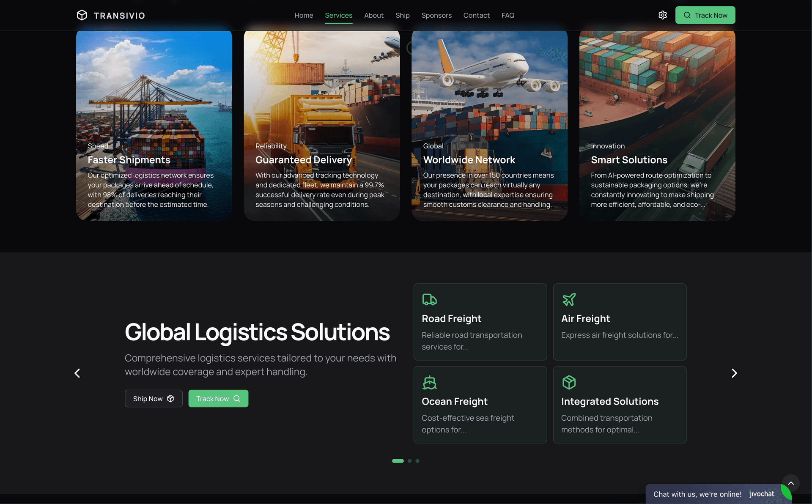Screen dimensions: 812x504
Task: Select the third carousel pagination dot
Action: 417,461
